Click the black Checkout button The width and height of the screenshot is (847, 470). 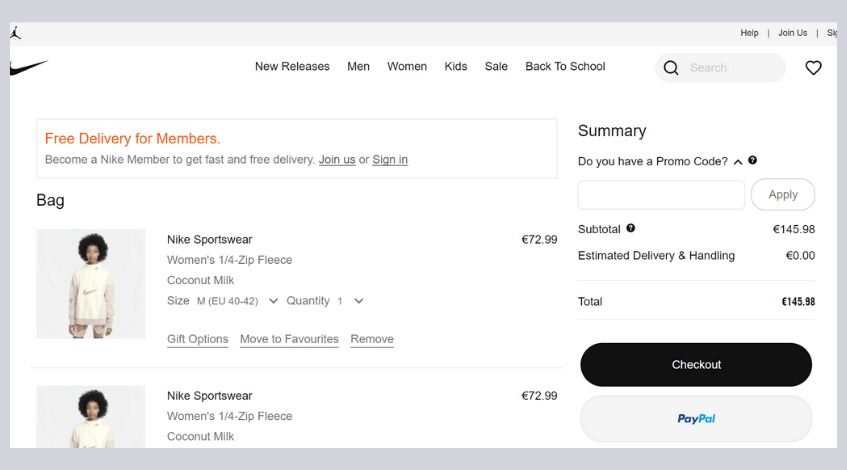[696, 365]
